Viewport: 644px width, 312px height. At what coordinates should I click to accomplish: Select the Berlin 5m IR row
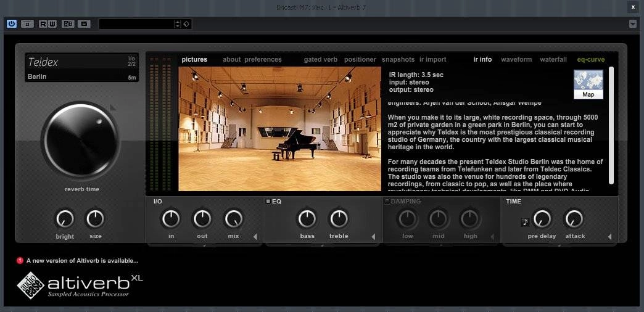point(81,77)
